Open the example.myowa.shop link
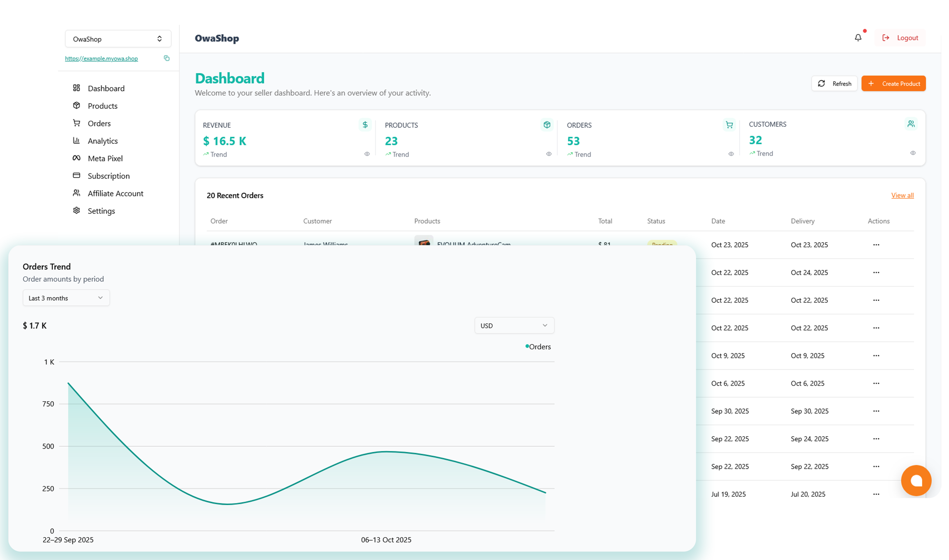949x560 pixels. [101, 58]
